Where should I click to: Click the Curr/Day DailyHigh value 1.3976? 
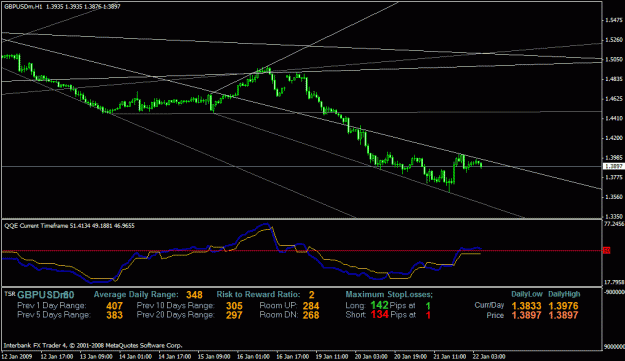click(564, 306)
